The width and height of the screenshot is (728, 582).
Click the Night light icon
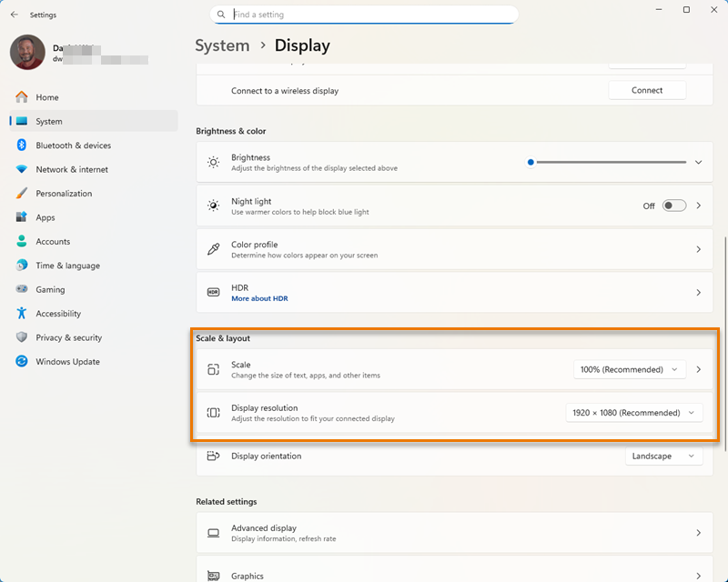[214, 206]
